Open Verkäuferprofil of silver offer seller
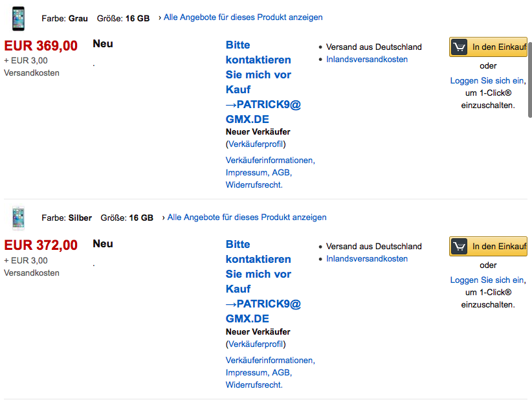Image resolution: width=532 pixels, height=402 pixels. coord(256,344)
